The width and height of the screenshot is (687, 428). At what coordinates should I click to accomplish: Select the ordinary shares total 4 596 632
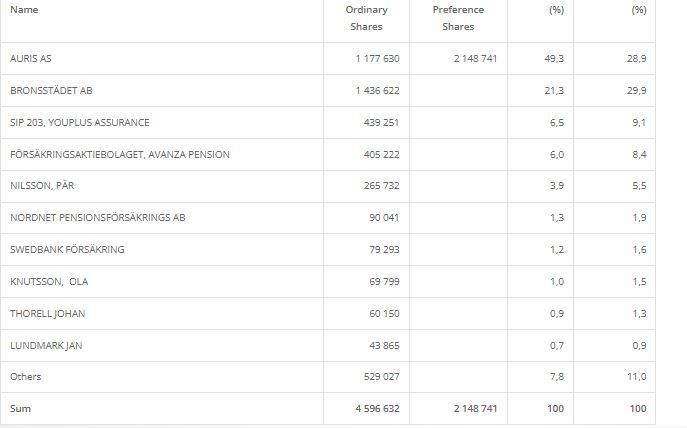click(377, 409)
